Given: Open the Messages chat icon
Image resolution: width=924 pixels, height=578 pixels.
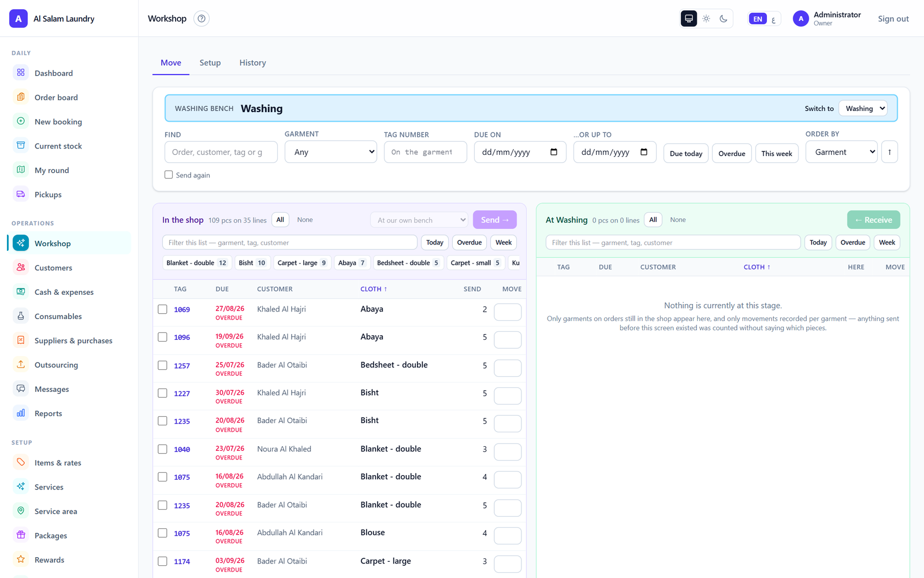Looking at the screenshot, I should click(21, 389).
